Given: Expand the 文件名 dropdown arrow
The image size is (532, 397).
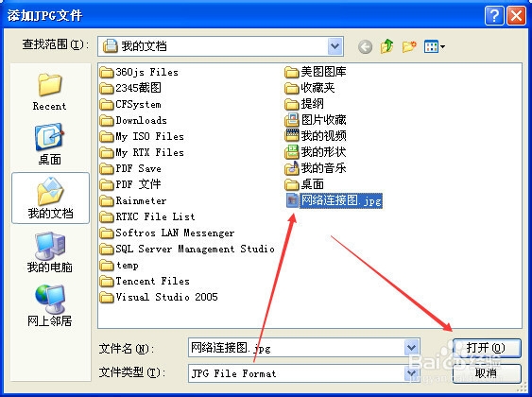Looking at the screenshot, I should point(412,348).
